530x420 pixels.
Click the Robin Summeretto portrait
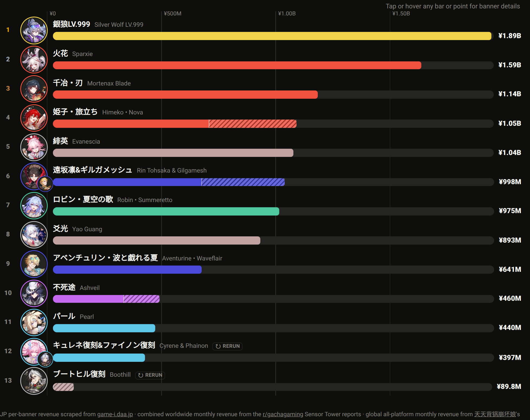[x=34, y=206]
